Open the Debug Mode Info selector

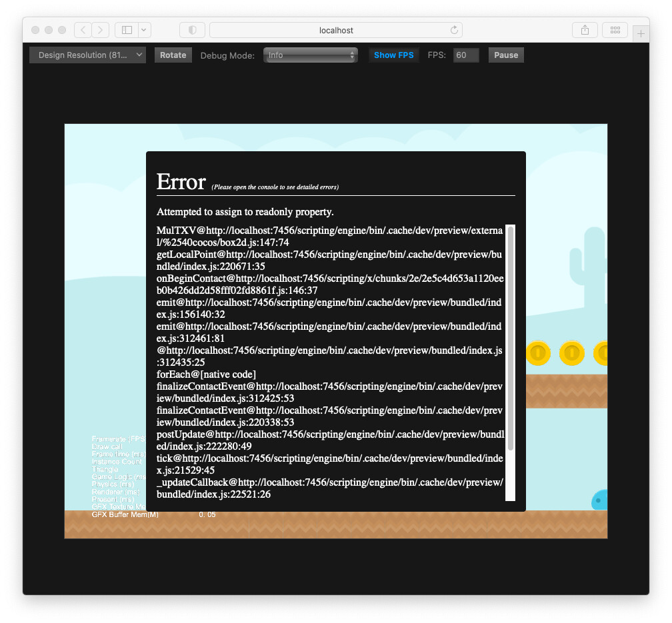pyautogui.click(x=311, y=55)
